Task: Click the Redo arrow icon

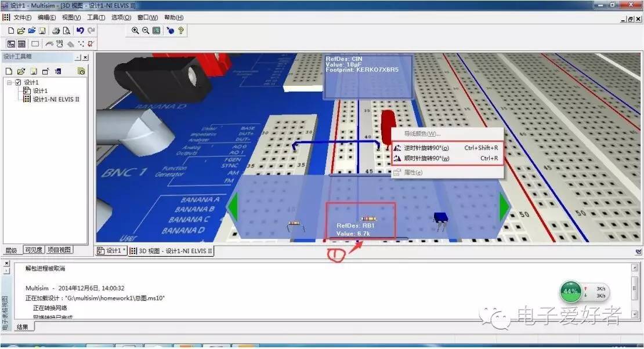Action: coord(91,30)
